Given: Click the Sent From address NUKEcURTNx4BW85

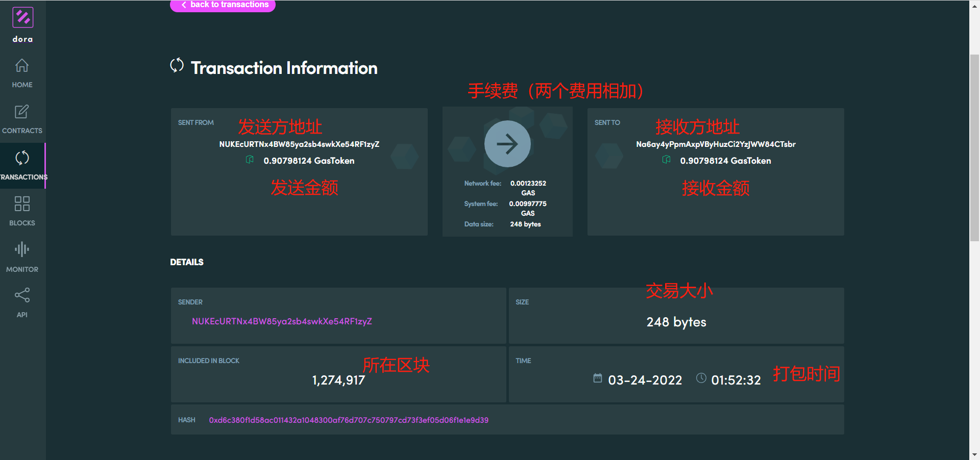Looking at the screenshot, I should (x=299, y=144).
